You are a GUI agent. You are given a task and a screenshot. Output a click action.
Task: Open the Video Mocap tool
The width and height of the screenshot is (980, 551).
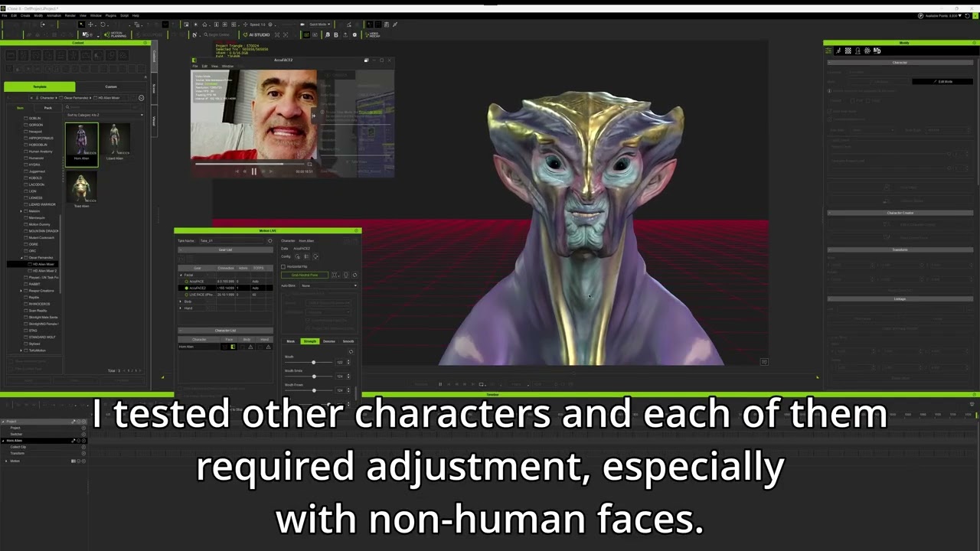coord(372,34)
